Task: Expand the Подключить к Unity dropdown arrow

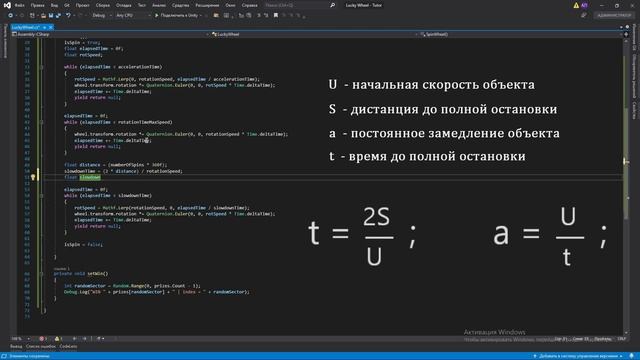Action: pyautogui.click(x=201, y=16)
